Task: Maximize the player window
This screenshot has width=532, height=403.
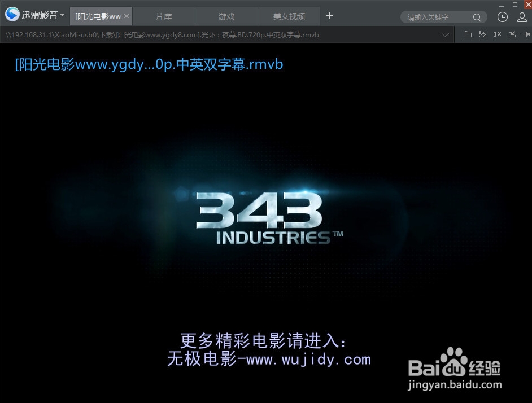Action: point(515,5)
